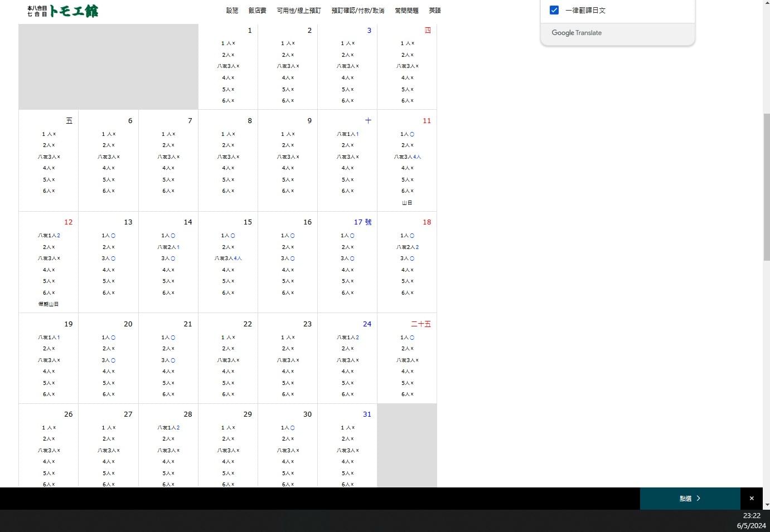Close the bottom banner with X
Image resolution: width=770 pixels, height=532 pixels.
click(x=751, y=499)
